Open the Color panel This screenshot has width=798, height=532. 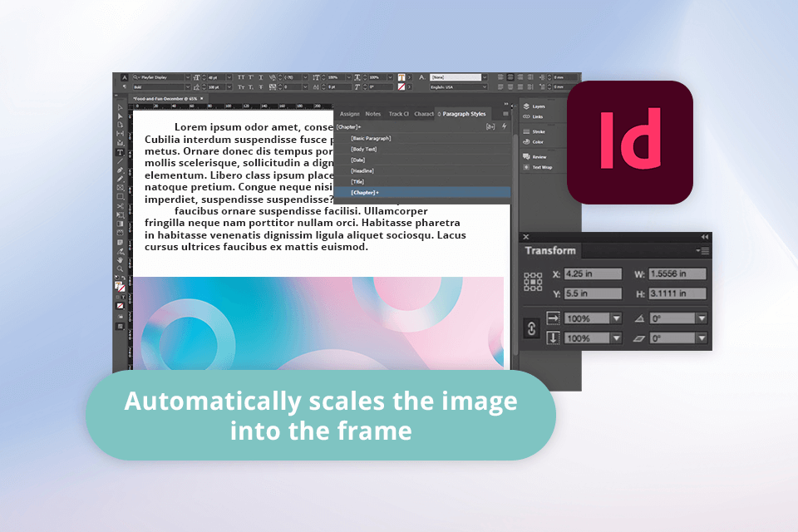pos(534,141)
